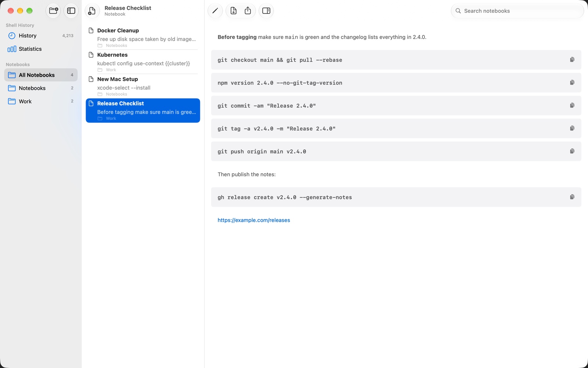Click the new folder icon

(x=53, y=11)
